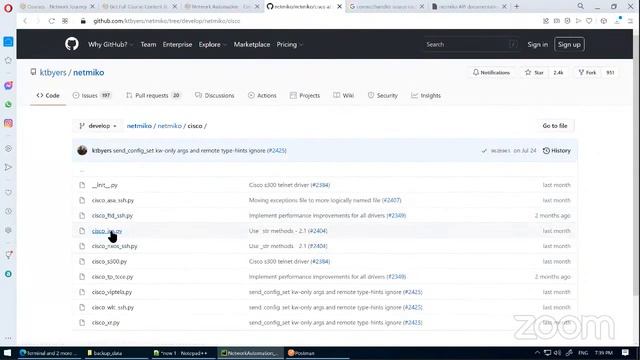Click the Star repository icon button

tap(534, 72)
